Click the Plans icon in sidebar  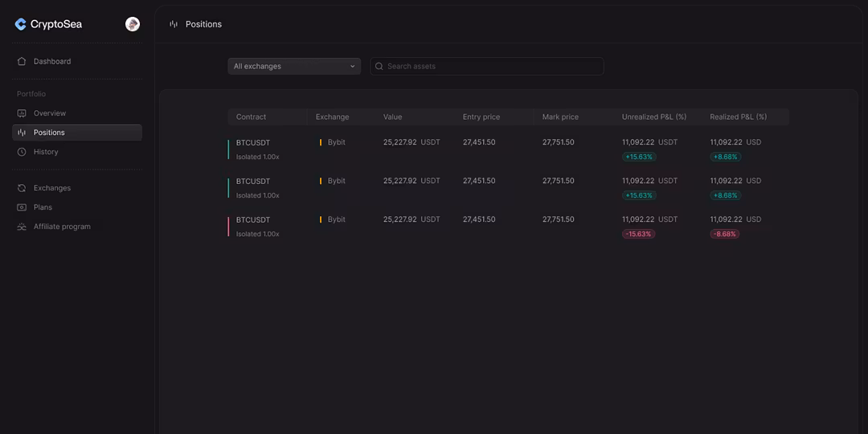pyautogui.click(x=22, y=207)
